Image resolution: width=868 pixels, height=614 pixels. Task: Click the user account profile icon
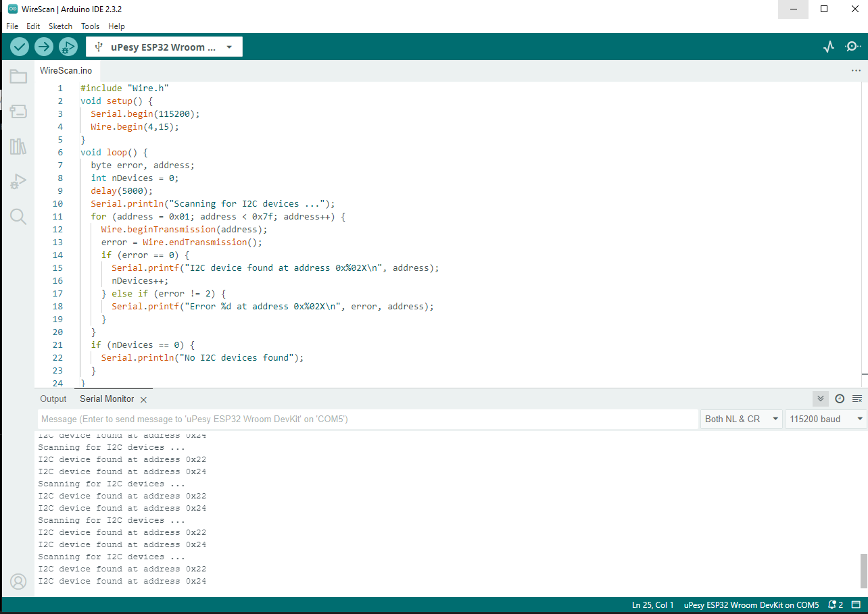coord(18,581)
